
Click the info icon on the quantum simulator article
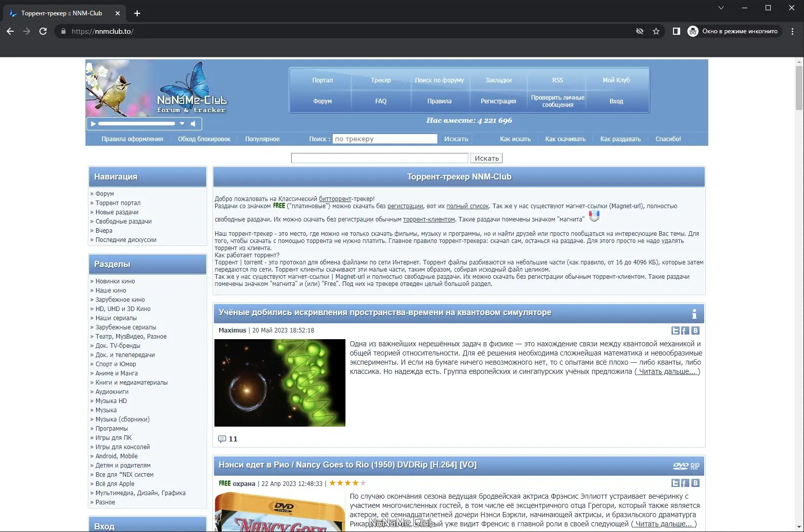coord(694,314)
